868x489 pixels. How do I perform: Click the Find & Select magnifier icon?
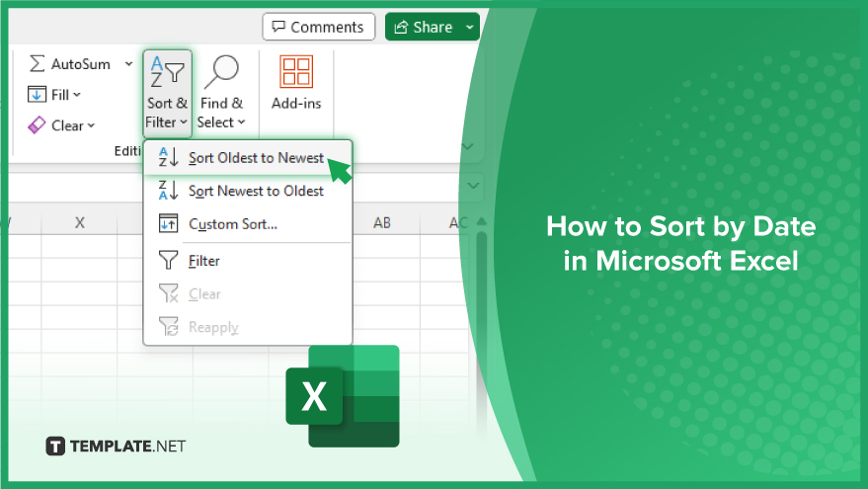tap(221, 72)
